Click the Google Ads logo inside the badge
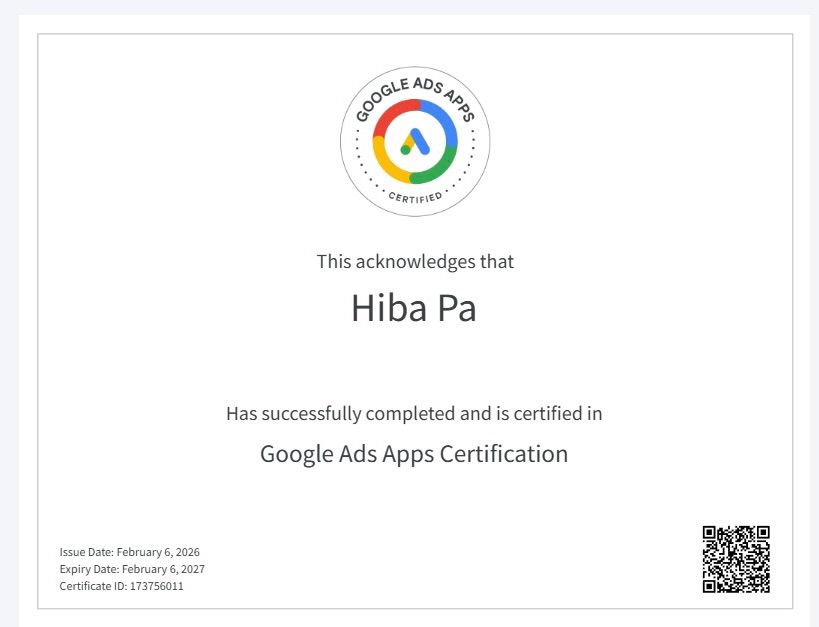This screenshot has height=627, width=819. (415, 141)
